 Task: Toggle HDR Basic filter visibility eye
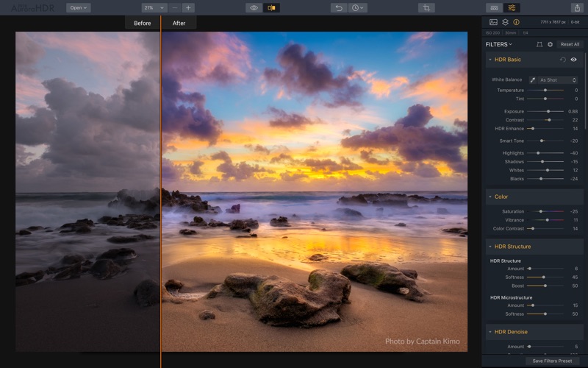[x=573, y=60]
